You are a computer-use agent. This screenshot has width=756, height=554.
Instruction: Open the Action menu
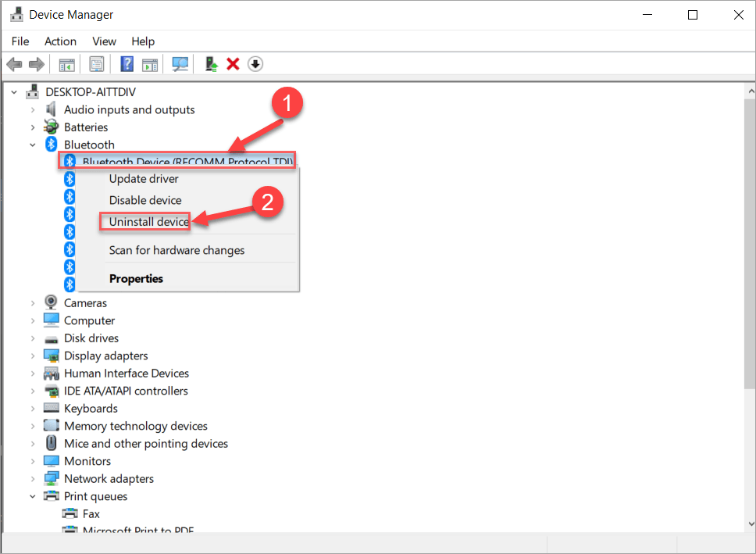coord(60,41)
